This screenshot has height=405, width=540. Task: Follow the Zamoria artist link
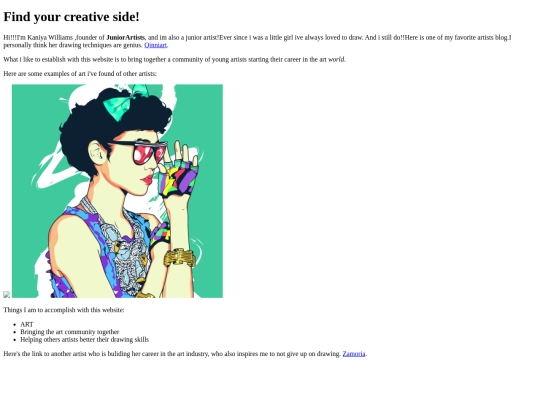coord(354,354)
